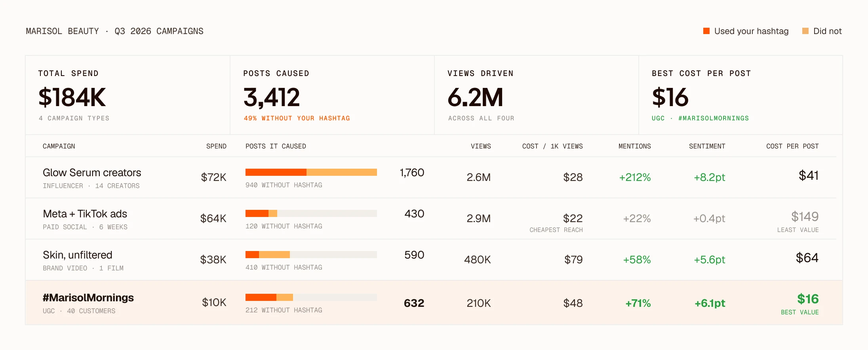This screenshot has height=350, width=868.
Task: Select the #MarisolMornings campaign name
Action: [88, 298]
